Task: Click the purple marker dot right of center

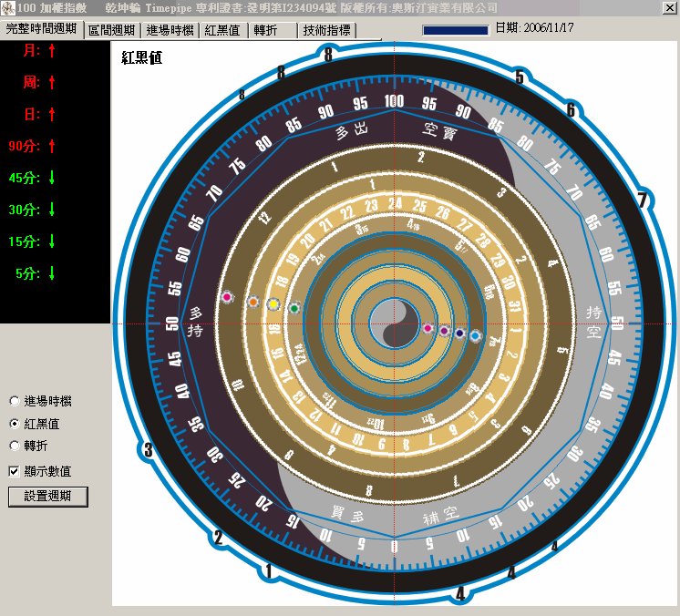Action: (x=444, y=332)
